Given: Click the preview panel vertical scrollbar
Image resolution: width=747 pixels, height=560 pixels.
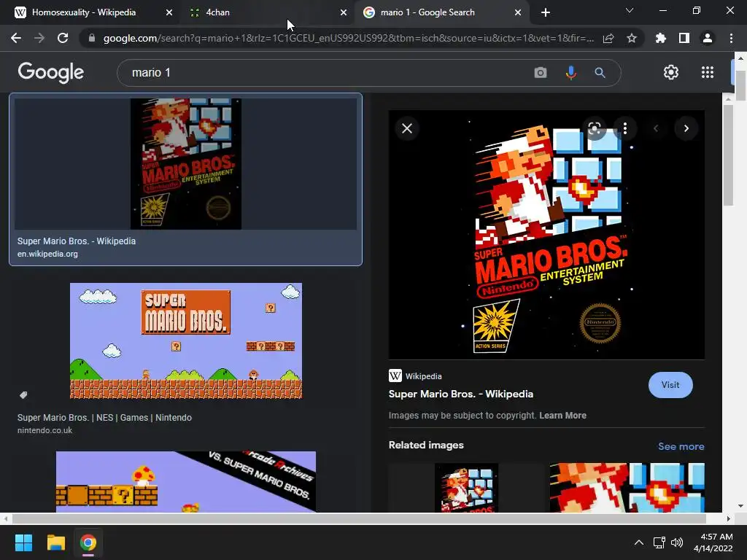Looking at the screenshot, I should (728, 155).
